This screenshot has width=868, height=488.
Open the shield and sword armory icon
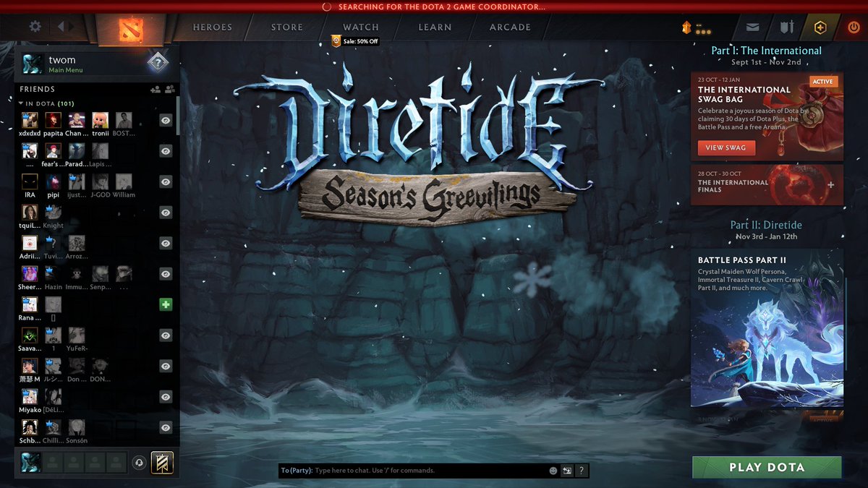coord(787,27)
